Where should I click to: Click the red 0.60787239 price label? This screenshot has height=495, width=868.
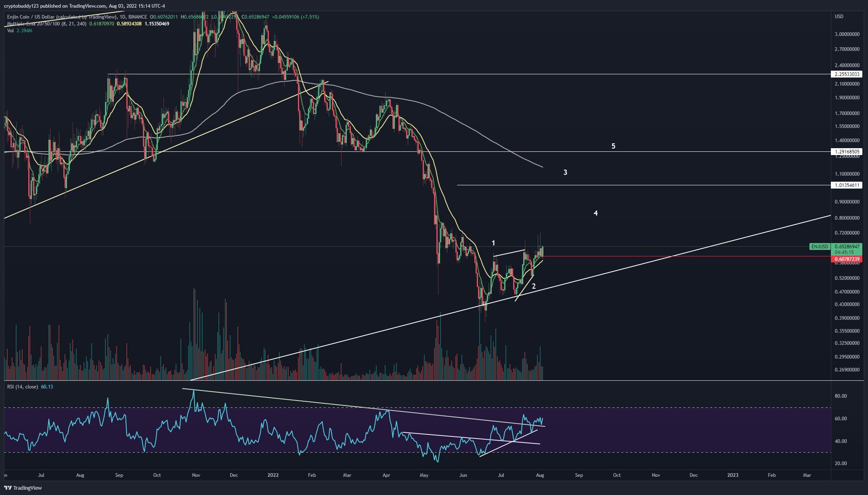pyautogui.click(x=846, y=259)
